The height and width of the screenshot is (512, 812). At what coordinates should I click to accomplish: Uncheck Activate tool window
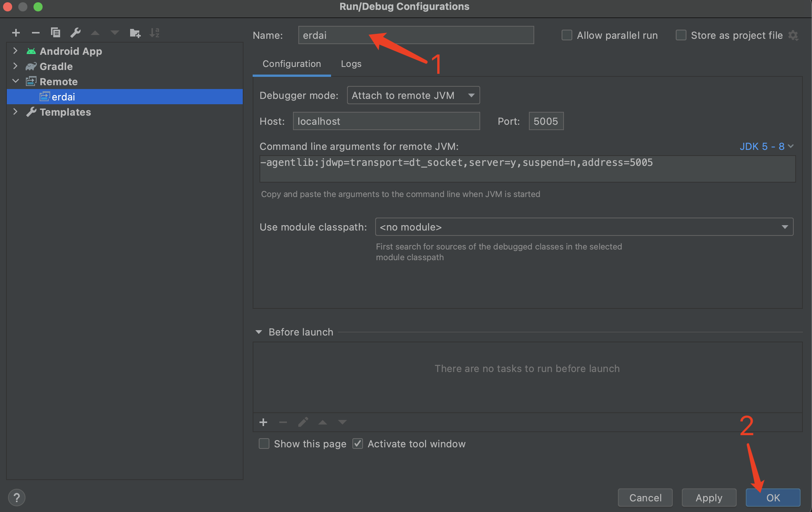(358, 444)
